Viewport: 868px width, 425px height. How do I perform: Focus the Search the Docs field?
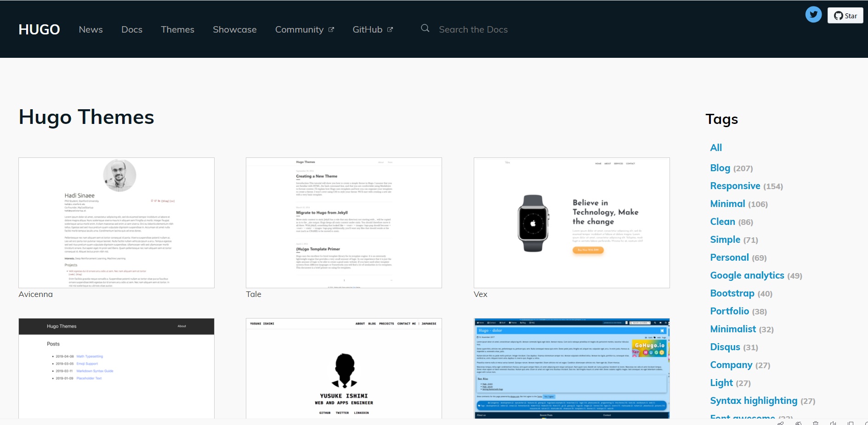click(x=473, y=29)
